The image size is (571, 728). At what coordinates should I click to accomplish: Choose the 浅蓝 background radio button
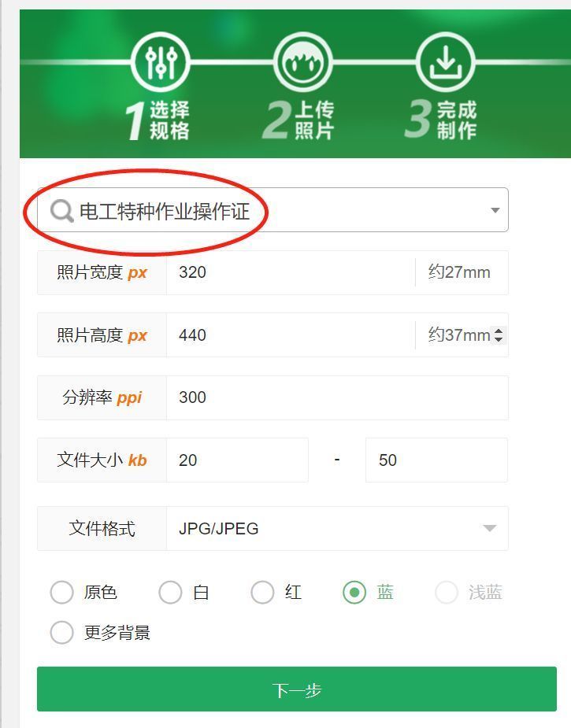pyautogui.click(x=447, y=593)
